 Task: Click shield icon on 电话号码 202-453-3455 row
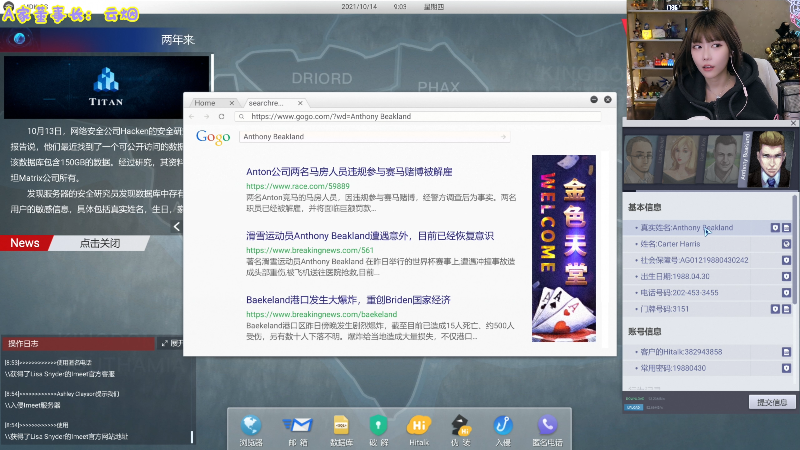coord(786,293)
